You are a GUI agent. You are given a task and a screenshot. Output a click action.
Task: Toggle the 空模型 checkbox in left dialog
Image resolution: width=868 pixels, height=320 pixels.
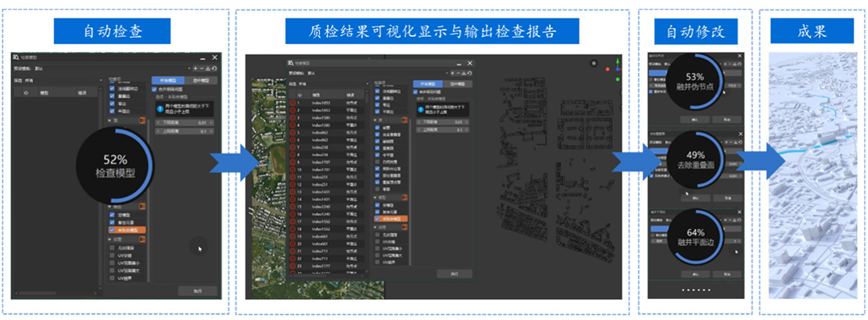pos(113,214)
